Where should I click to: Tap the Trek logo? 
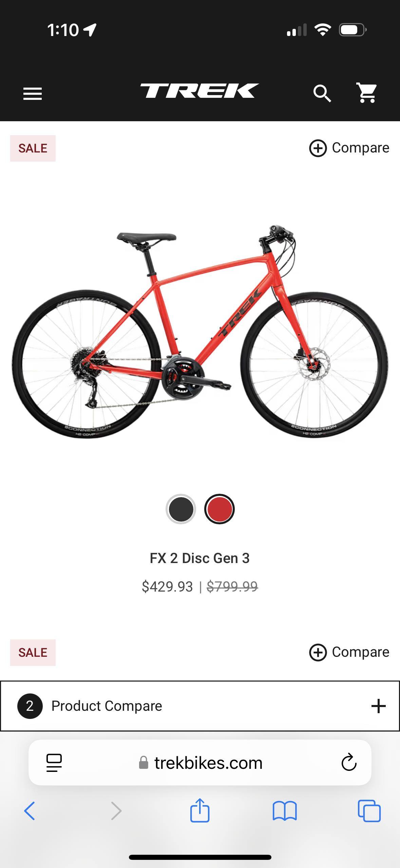(199, 91)
